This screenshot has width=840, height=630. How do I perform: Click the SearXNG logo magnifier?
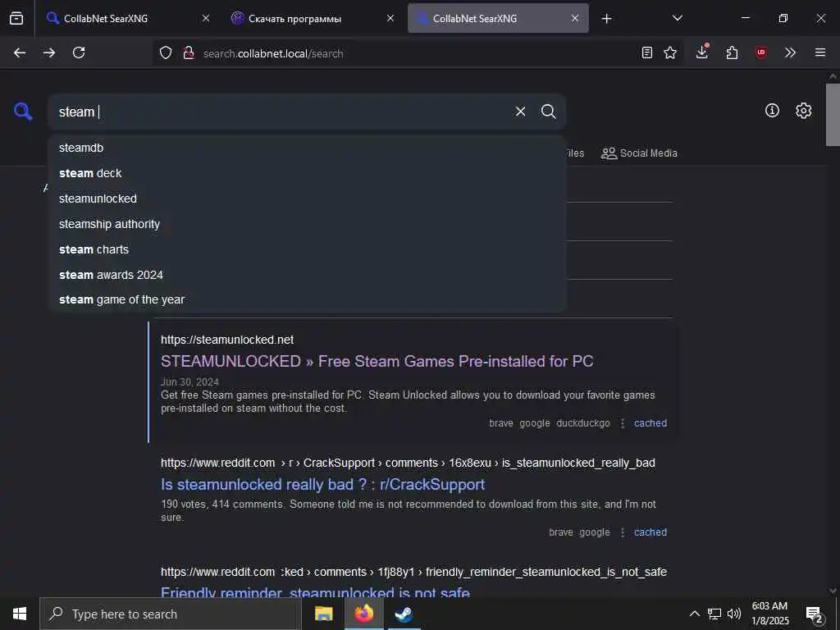tap(23, 112)
